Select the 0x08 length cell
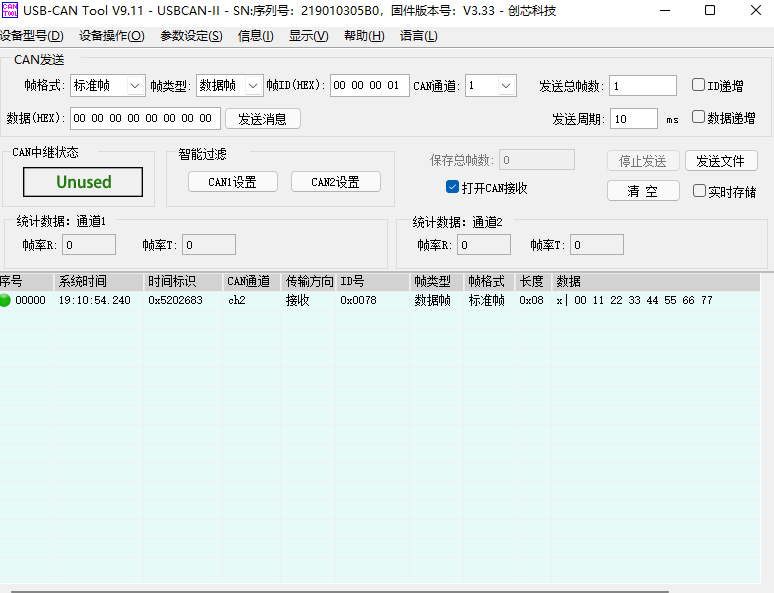This screenshot has width=774, height=593. click(531, 300)
